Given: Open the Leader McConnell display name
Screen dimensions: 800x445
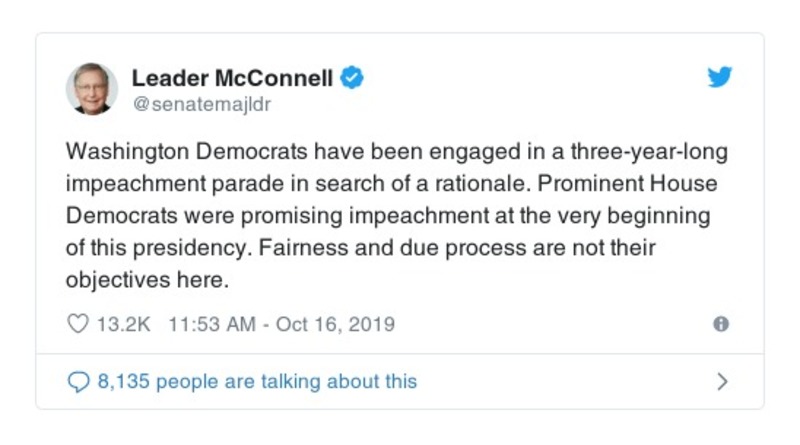Looking at the screenshot, I should tap(232, 78).
